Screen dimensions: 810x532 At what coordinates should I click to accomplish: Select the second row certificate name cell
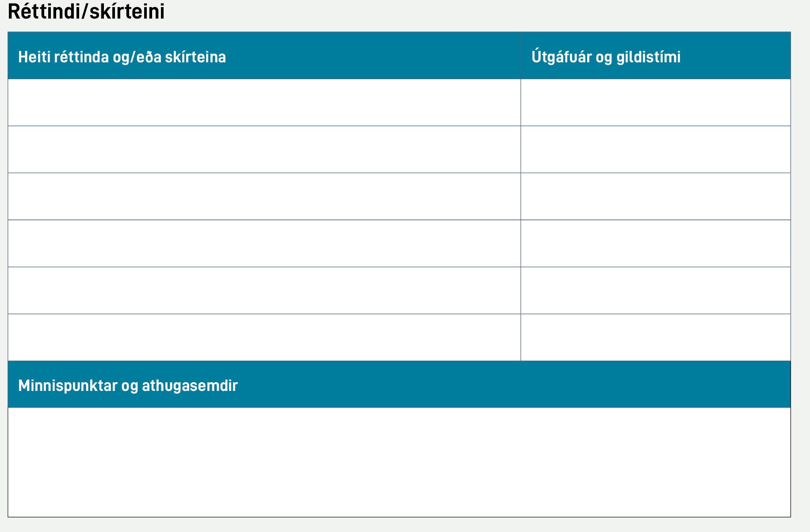pyautogui.click(x=264, y=149)
